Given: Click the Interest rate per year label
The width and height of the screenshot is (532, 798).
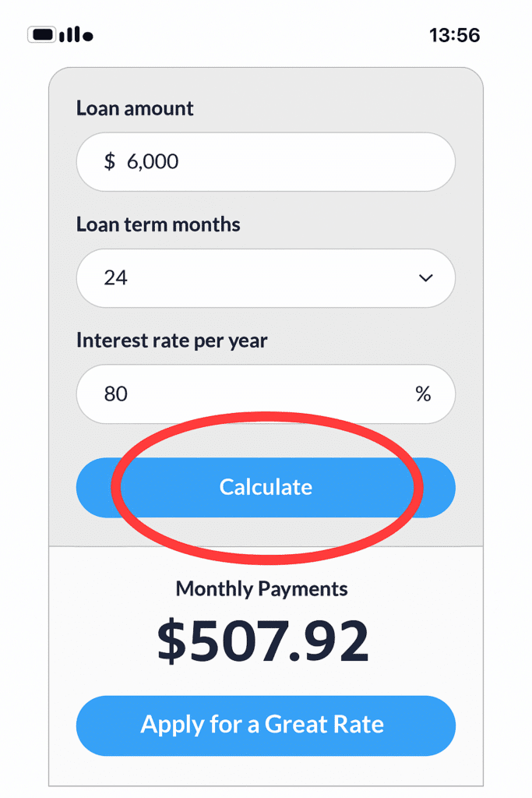Looking at the screenshot, I should (171, 341).
